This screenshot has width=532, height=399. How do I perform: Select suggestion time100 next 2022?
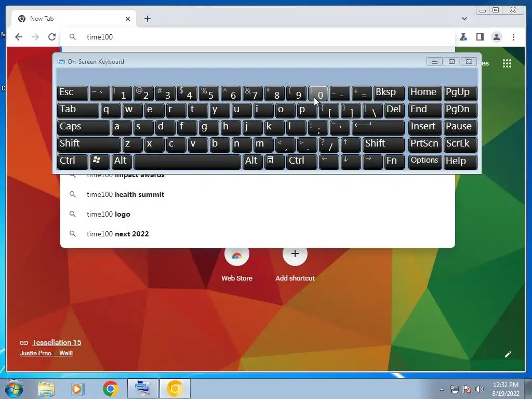258,234
